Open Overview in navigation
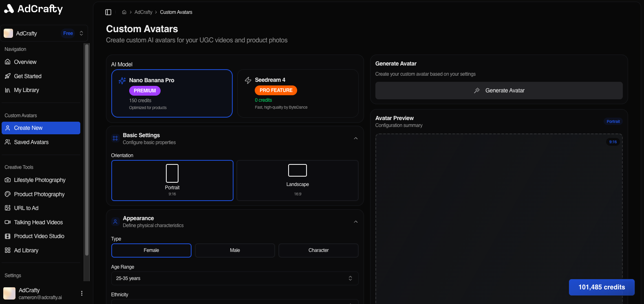644x304 pixels. pos(41,62)
